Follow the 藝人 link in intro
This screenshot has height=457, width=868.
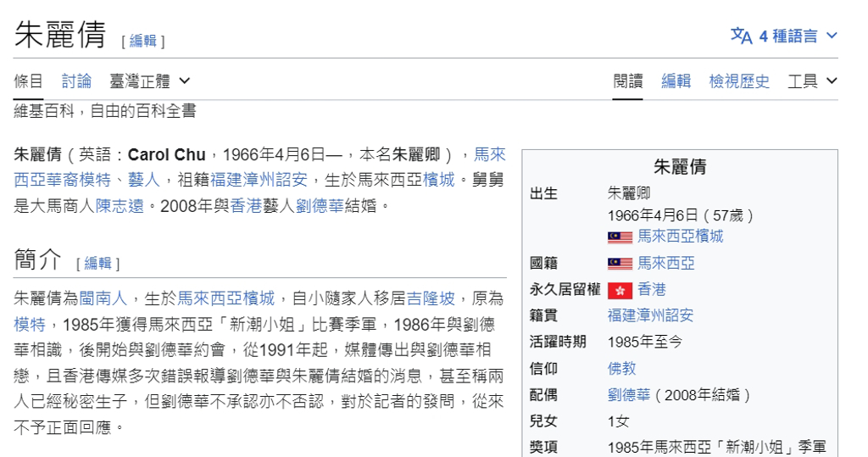tap(144, 180)
